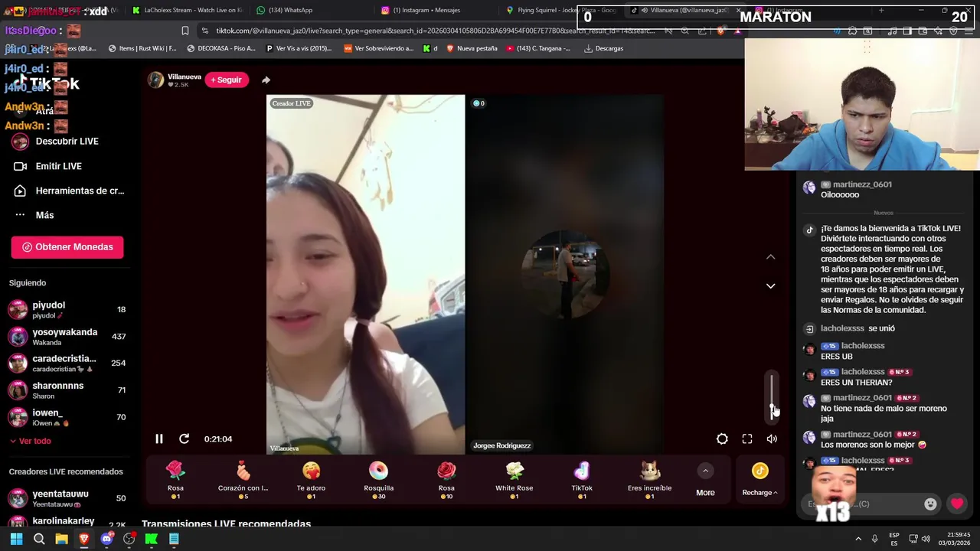Open yosoywakanda's live channel
Viewport: 980px width, 551px height.
67,336
